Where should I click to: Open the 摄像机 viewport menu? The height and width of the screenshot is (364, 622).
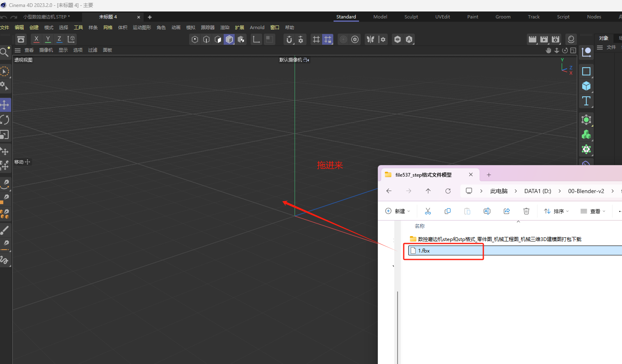tap(46, 50)
